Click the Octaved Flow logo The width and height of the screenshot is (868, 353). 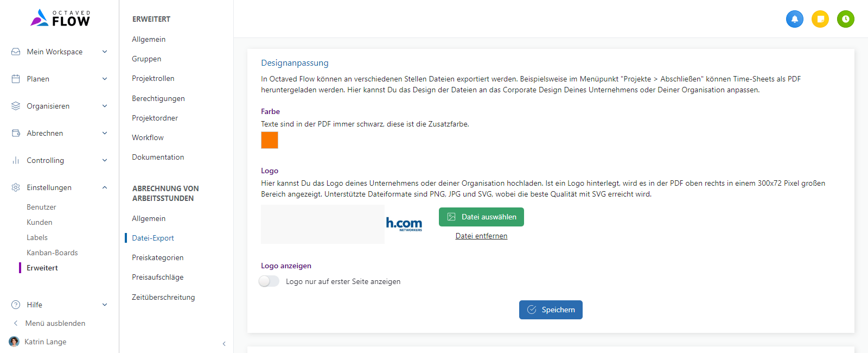click(x=60, y=18)
